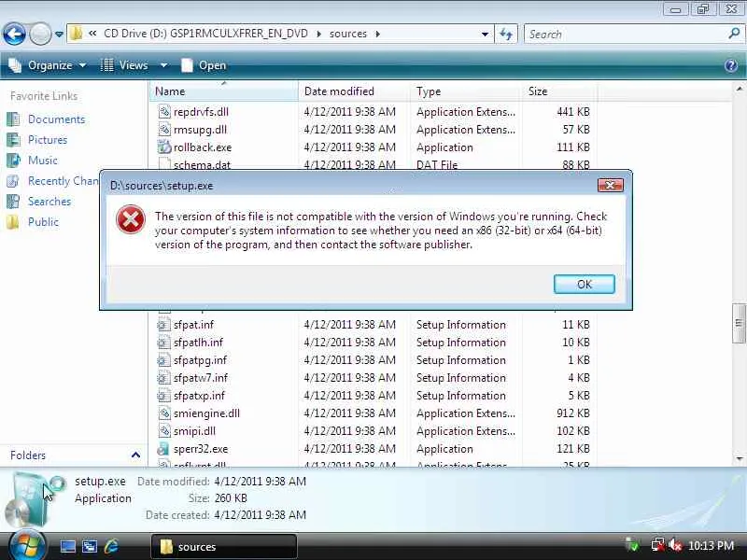This screenshot has width=747, height=560.
Task: Select the sfpatxp.inf file
Action: click(x=199, y=396)
